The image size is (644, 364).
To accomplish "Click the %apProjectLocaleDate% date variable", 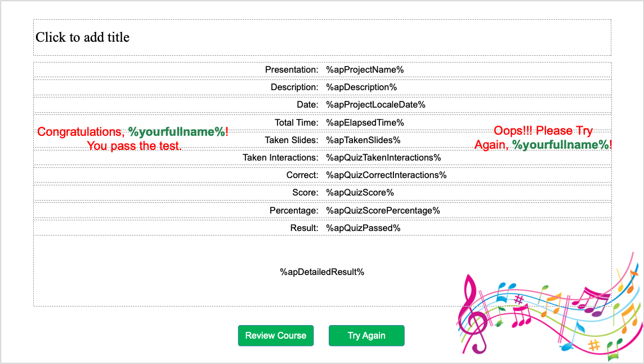I will click(375, 105).
